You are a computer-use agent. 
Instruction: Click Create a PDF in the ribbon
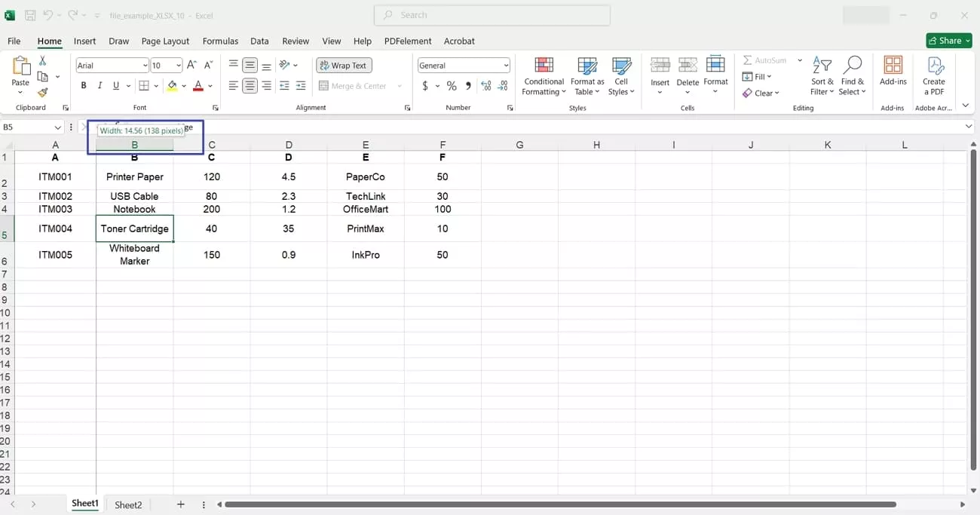[x=934, y=75]
